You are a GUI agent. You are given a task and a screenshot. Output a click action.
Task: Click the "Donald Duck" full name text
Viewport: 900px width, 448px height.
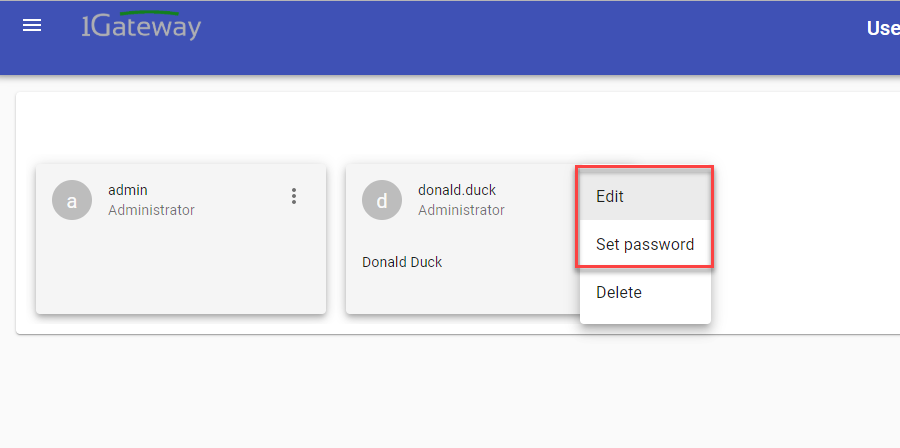tap(402, 262)
